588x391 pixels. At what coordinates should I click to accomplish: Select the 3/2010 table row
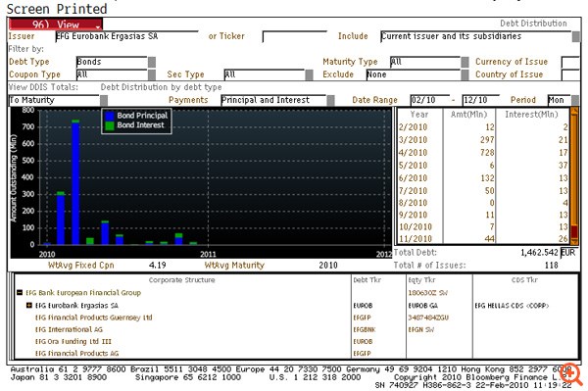[483, 140]
